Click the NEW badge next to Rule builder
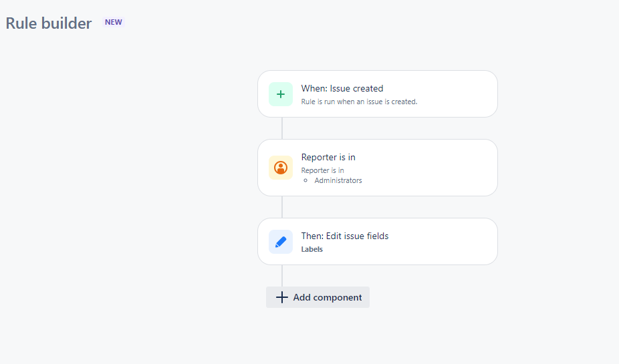The image size is (619, 364). point(114,22)
